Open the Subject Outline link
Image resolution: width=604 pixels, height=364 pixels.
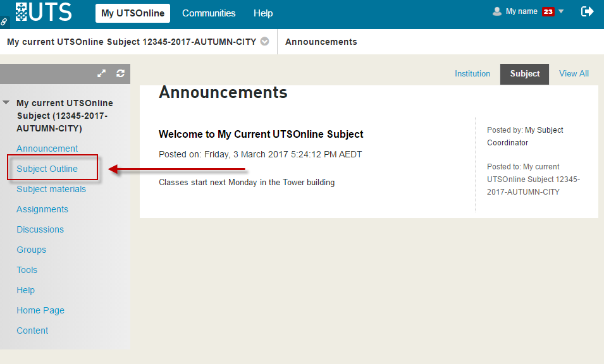coord(47,169)
